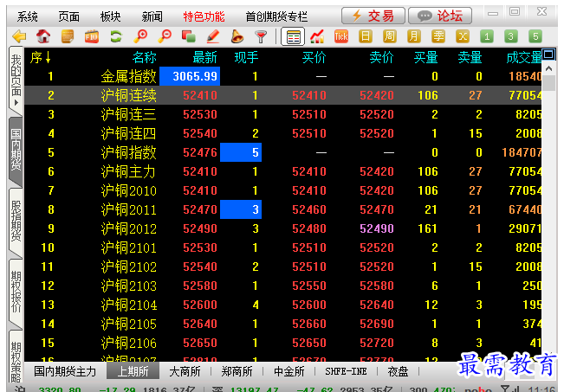Image resolution: width=564 pixels, height=392 pixels.
Task: Open the trend chart icon
Action: coord(317,36)
